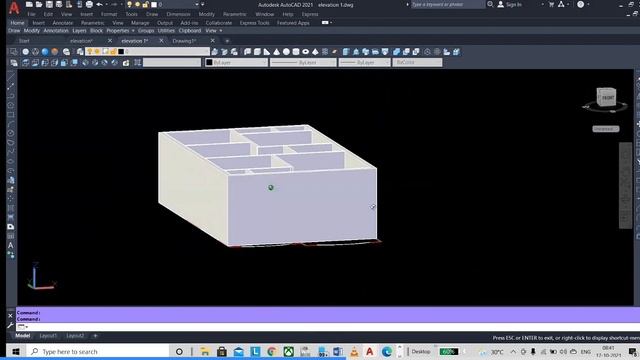
Task: Open the Draw menu in menu bar
Action: tap(152, 14)
